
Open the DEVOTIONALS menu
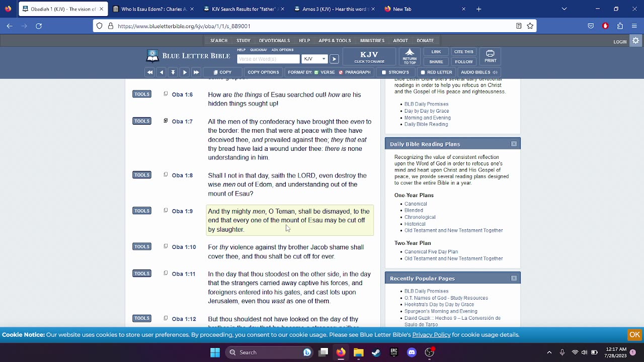tap(274, 41)
